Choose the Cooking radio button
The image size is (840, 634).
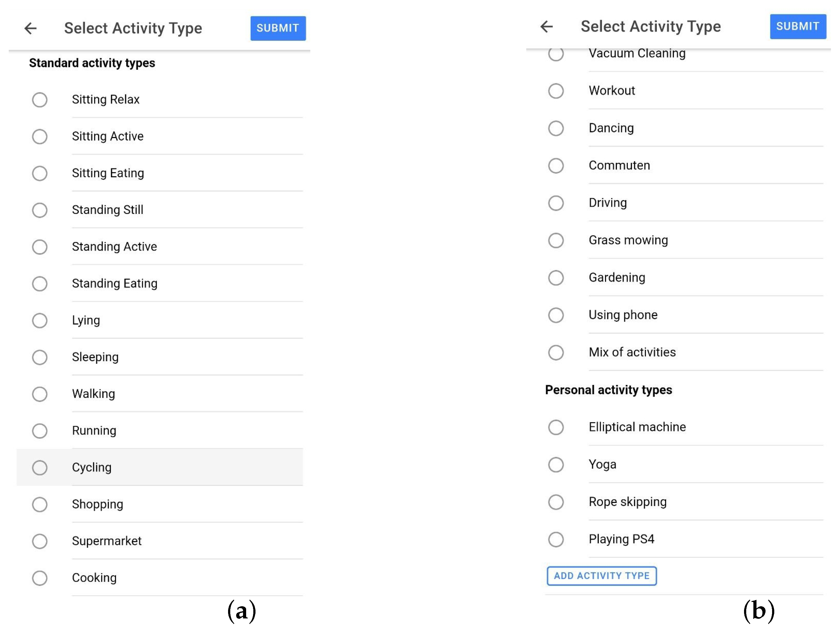pos(40,578)
